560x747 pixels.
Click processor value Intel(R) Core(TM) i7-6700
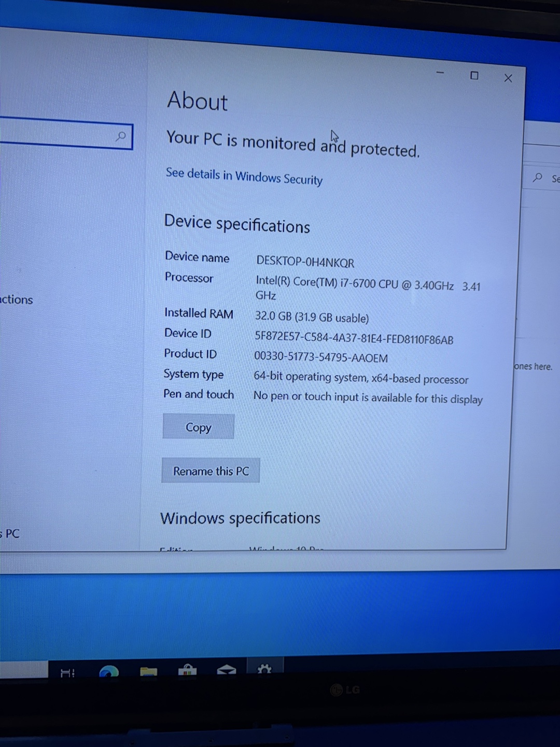coord(368,289)
